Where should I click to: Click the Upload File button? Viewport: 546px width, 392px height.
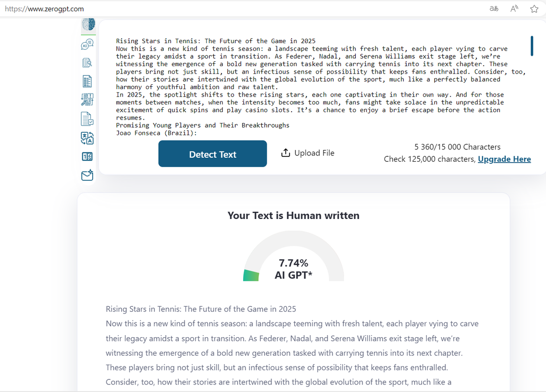307,153
